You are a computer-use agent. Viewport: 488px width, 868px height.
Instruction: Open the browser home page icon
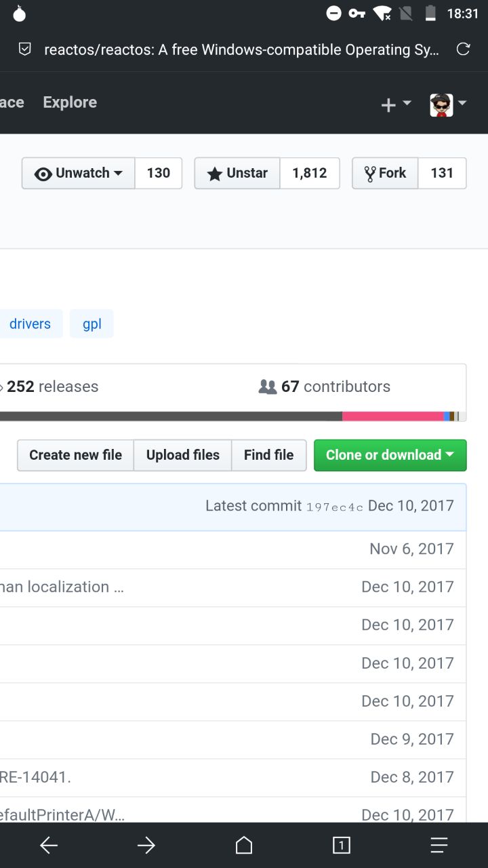[x=244, y=845]
